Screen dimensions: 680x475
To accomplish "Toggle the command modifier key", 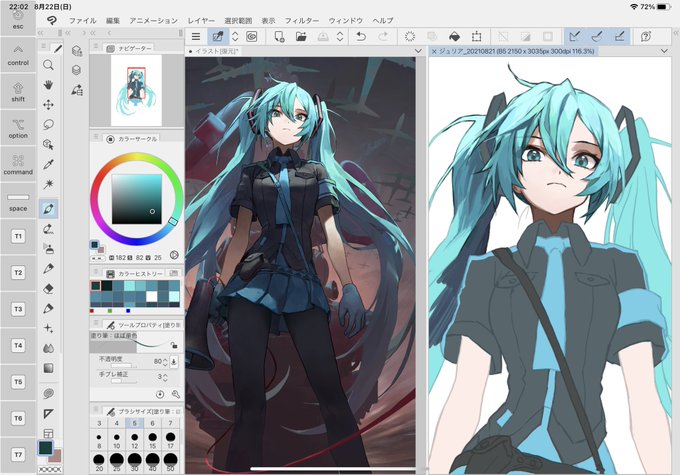I will pyautogui.click(x=18, y=164).
